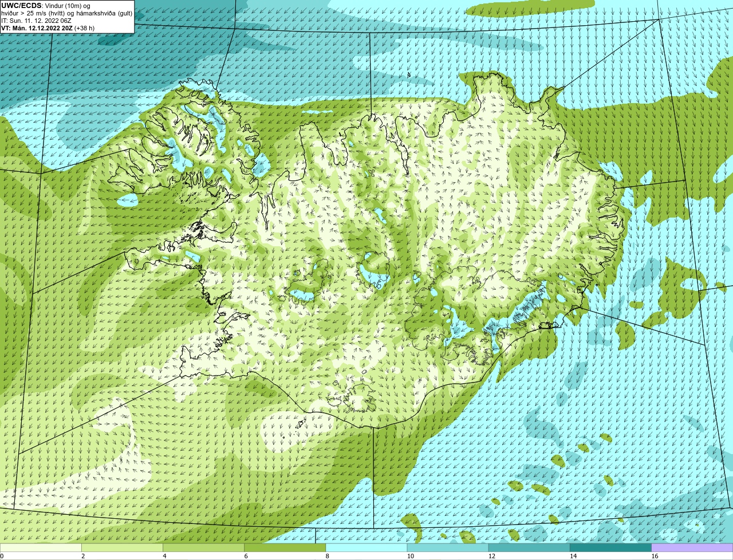Viewport: 733px width, 560px height.
Task: Click the dark green 6–8 m/s legend segment
Action: tap(285, 548)
